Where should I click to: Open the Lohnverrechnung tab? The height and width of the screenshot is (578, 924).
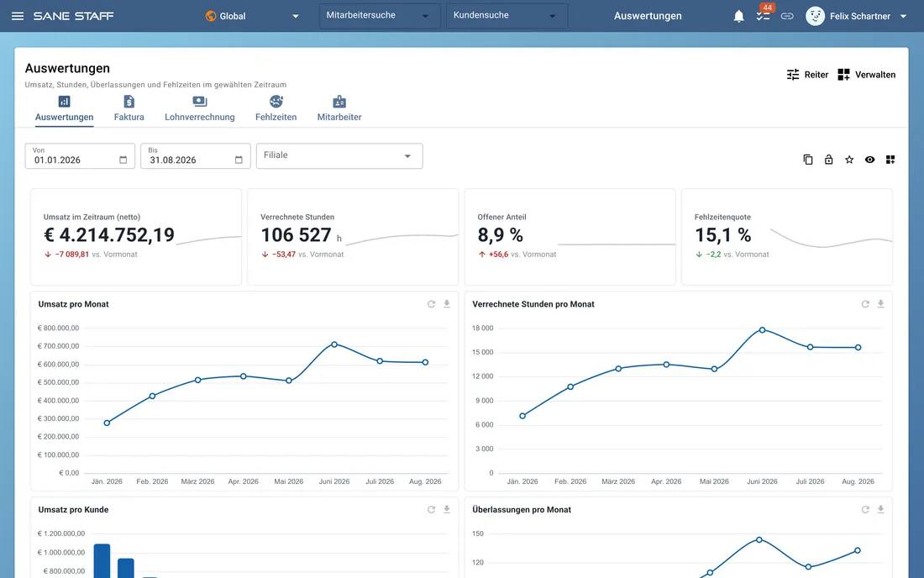point(200,109)
